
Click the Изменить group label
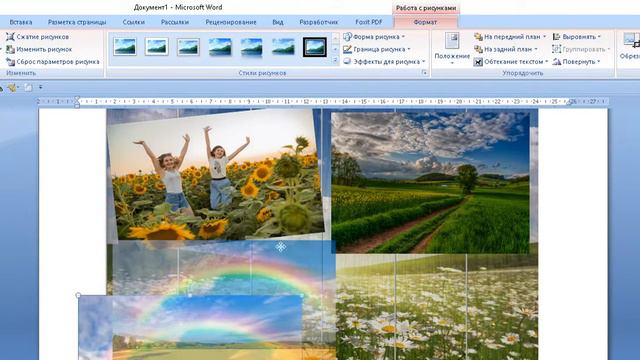(21, 73)
